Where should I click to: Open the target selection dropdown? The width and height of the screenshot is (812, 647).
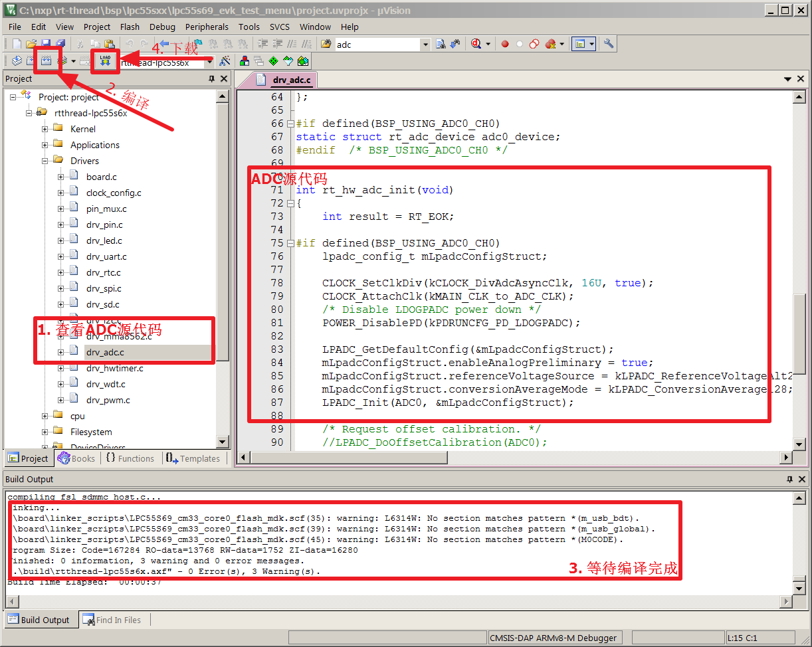(209, 62)
